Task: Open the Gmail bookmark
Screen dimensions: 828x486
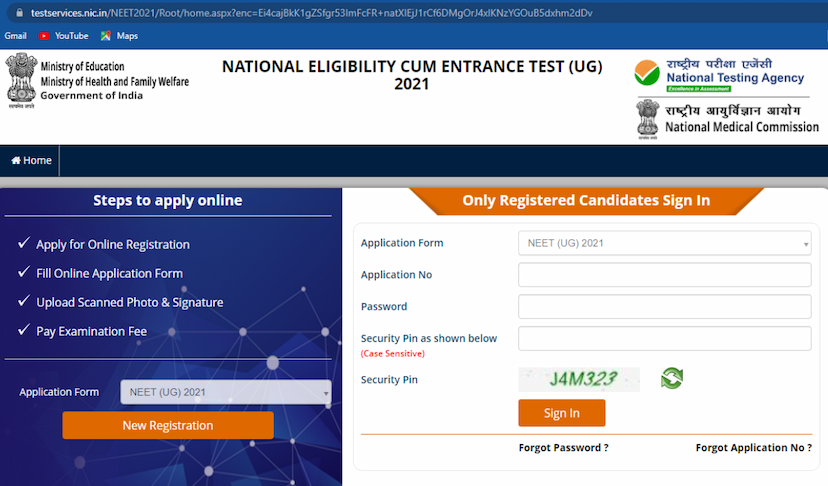Action: click(15, 36)
